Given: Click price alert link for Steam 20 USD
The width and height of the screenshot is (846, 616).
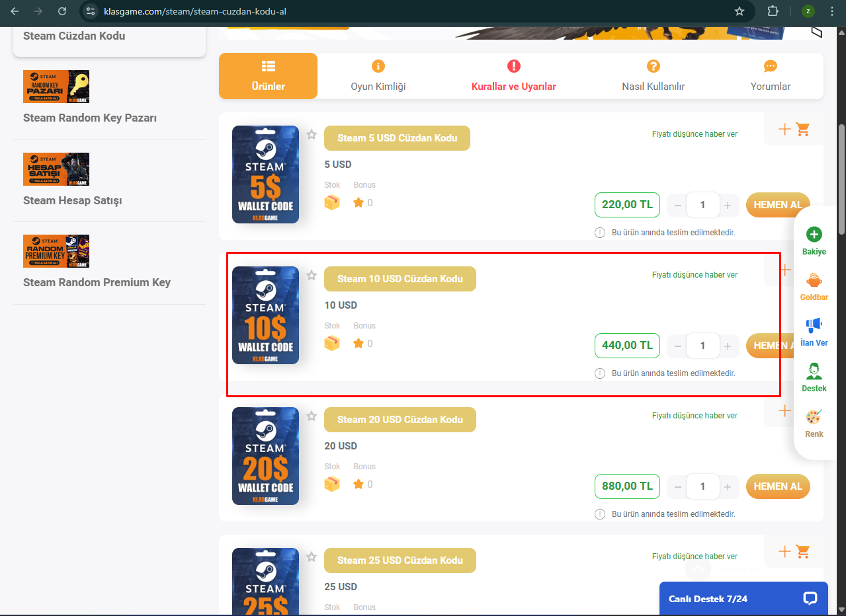Looking at the screenshot, I should [695, 416].
